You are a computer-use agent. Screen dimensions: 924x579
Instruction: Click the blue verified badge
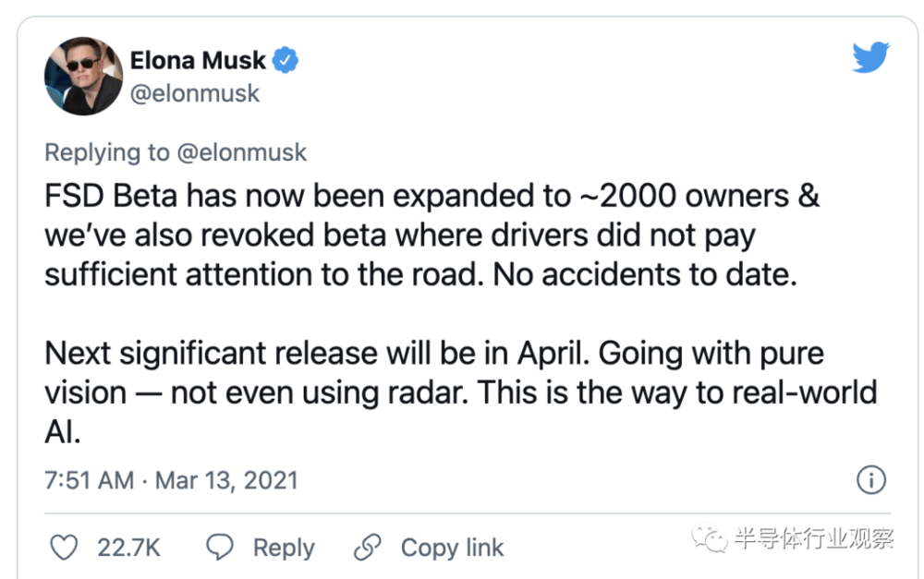click(x=287, y=61)
